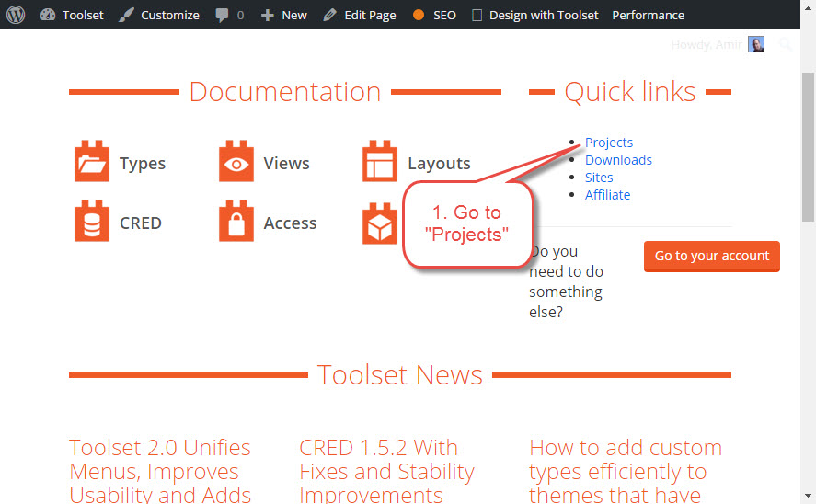Click the scrollbar down arrow
Screen dimensions: 816x504
tap(808, 496)
